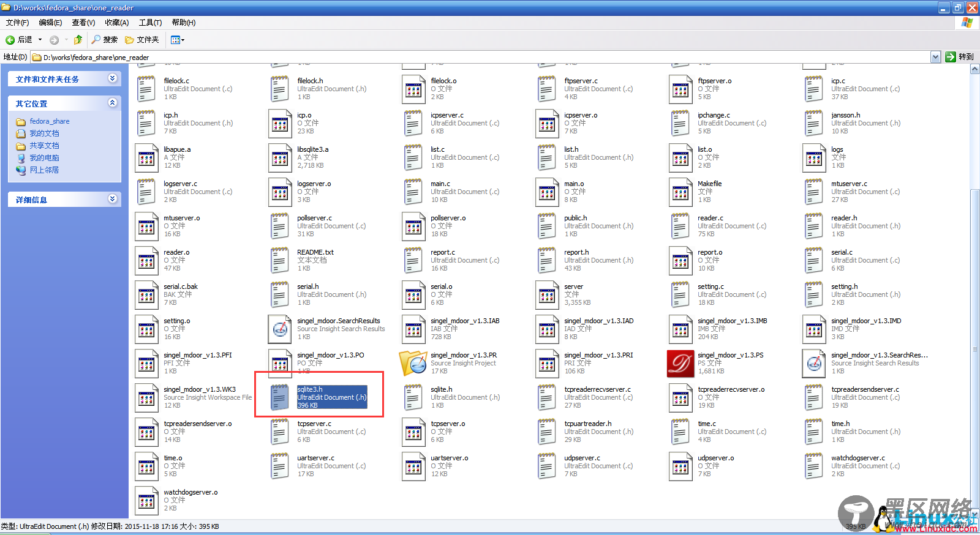Screen dimensions: 980x535
Task: Select the jansson.h file icon
Action: coord(814,124)
